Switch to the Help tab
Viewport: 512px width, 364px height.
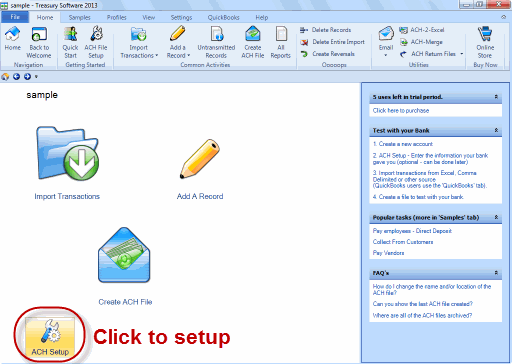pos(262,17)
